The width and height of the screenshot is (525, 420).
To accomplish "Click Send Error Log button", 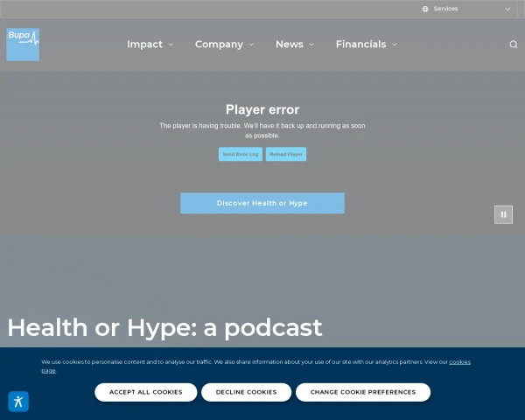I will point(241,154).
